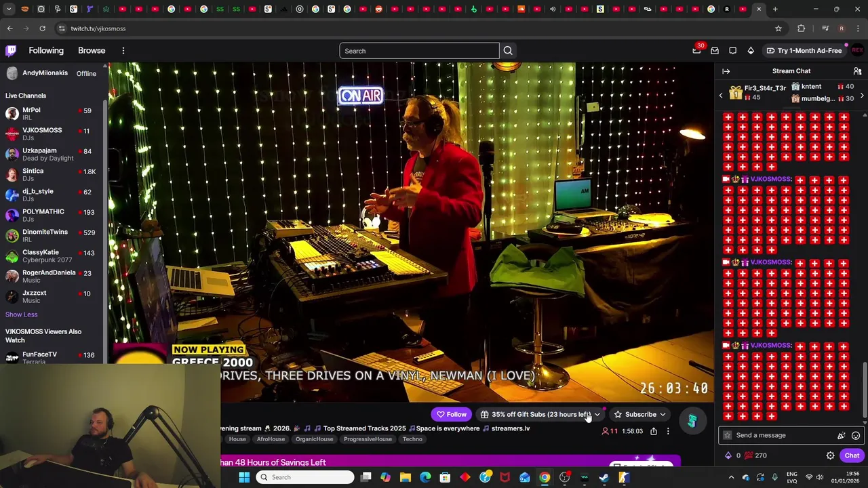Open the ClassyKatie channel

pos(51,256)
